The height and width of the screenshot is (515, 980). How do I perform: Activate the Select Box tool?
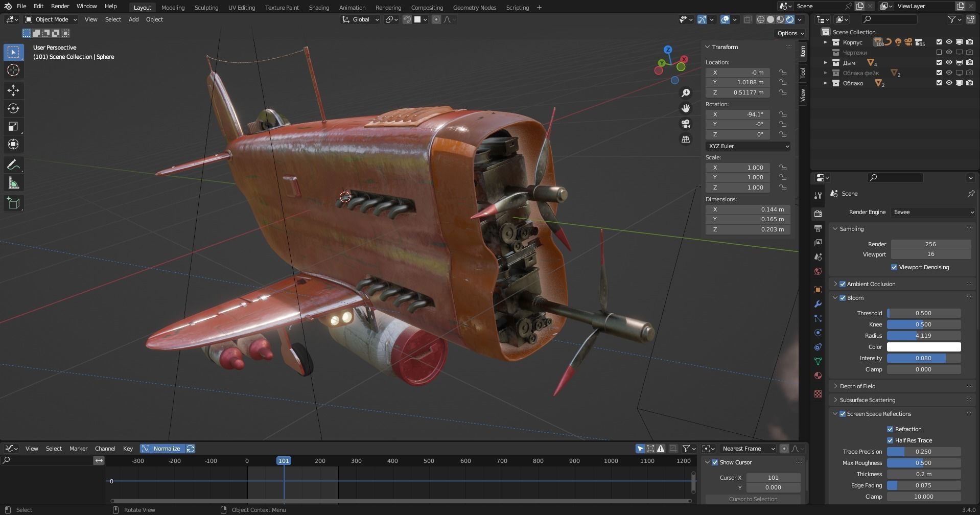point(13,52)
